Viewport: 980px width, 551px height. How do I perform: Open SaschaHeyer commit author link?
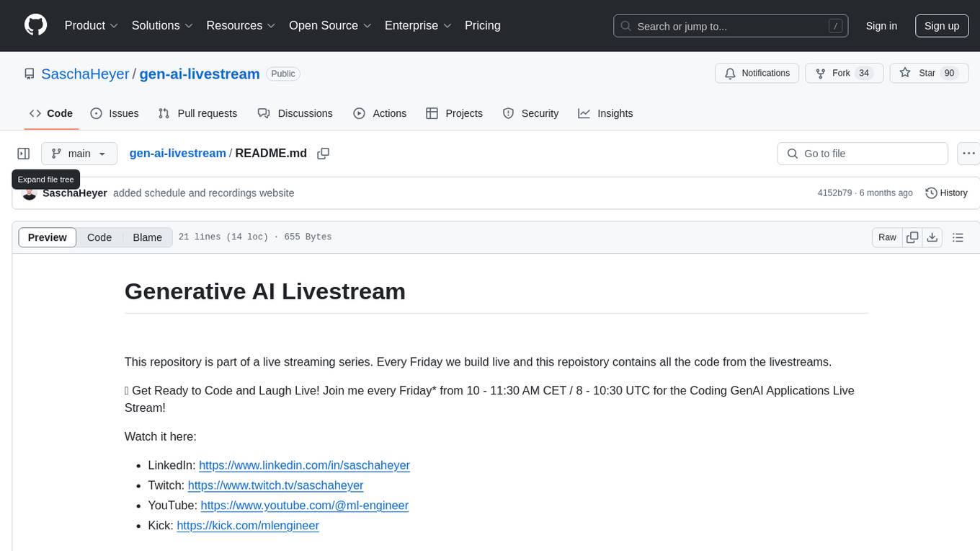point(75,193)
